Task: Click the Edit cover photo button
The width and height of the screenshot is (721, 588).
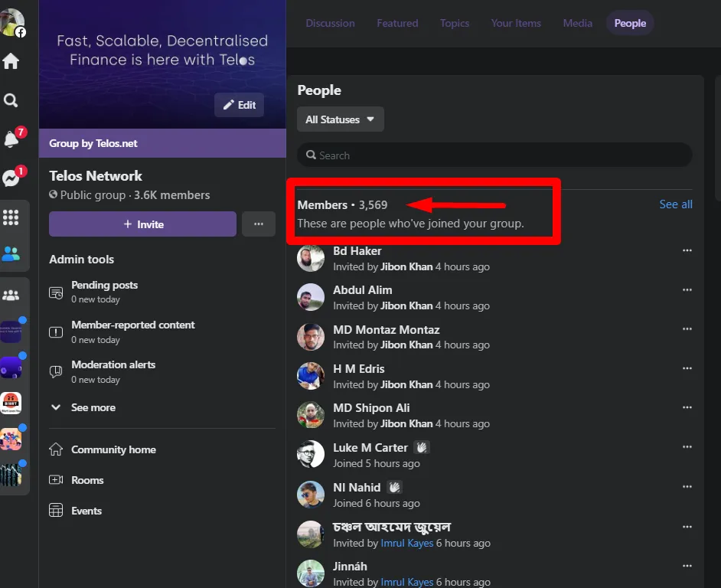Action: tap(239, 105)
